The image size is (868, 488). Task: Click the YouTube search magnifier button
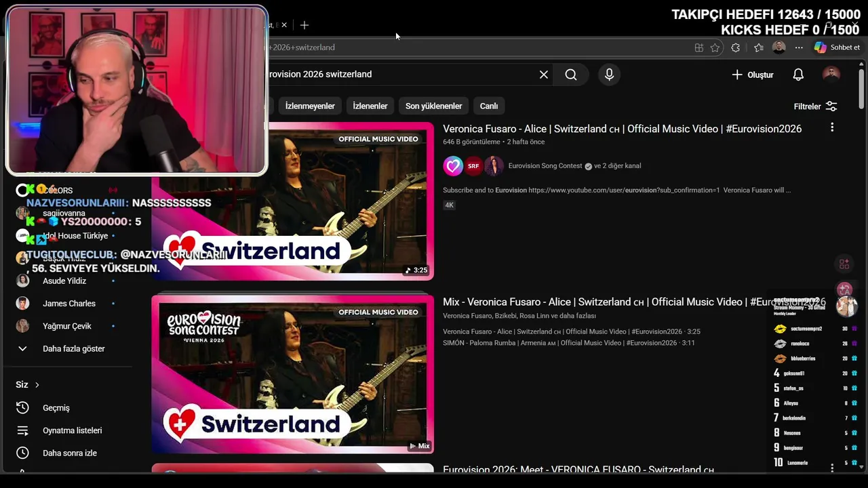coord(571,75)
